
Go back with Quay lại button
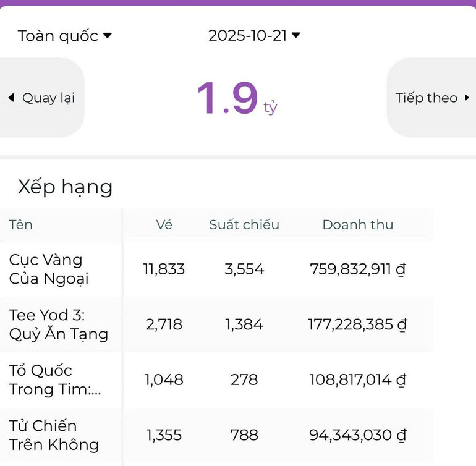(x=41, y=98)
